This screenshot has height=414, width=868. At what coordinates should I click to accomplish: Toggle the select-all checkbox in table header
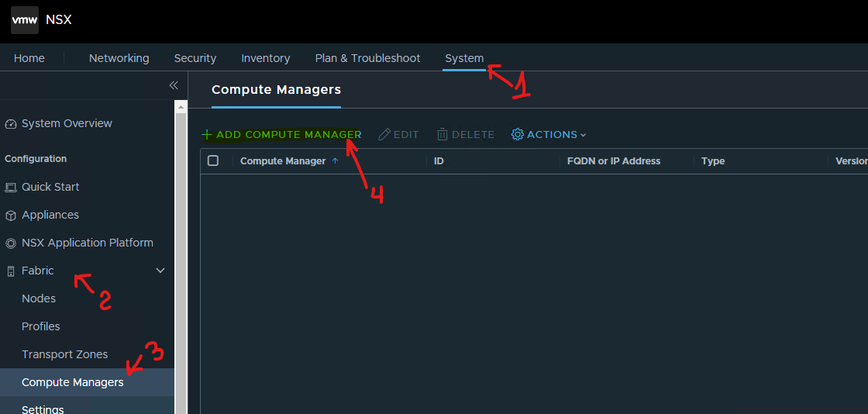[x=213, y=161]
